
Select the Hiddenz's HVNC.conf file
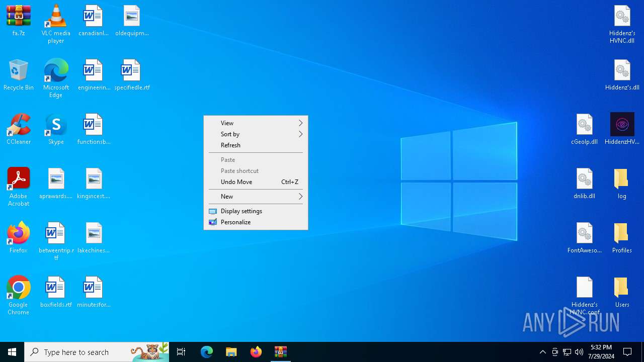coord(585,296)
